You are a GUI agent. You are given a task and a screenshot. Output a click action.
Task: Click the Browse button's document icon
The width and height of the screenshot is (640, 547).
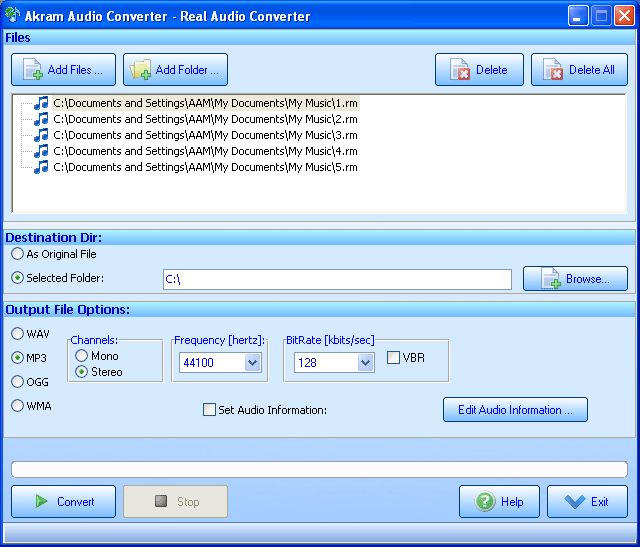pos(551,278)
